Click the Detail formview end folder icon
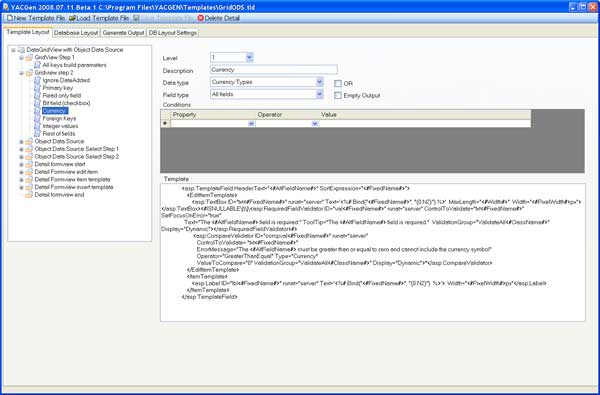This screenshot has width=600, height=395. tap(29, 195)
